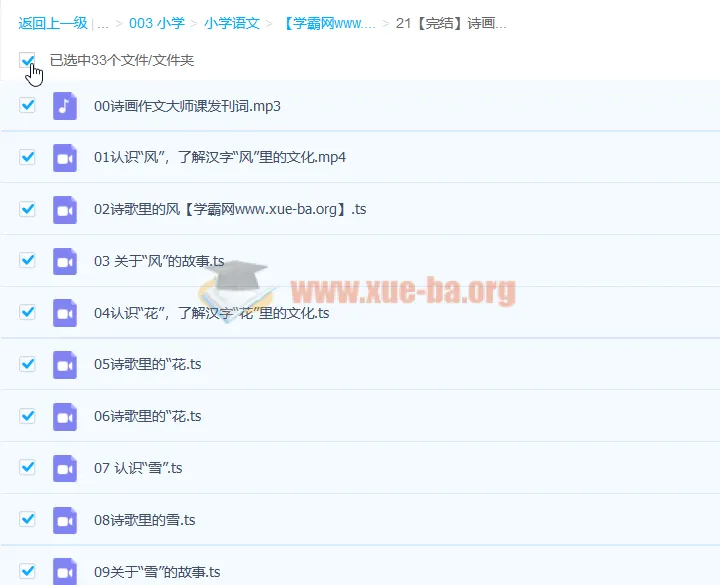Click the video icon of 03 关于"风"的故事.ts
720x585 pixels.
[65, 261]
